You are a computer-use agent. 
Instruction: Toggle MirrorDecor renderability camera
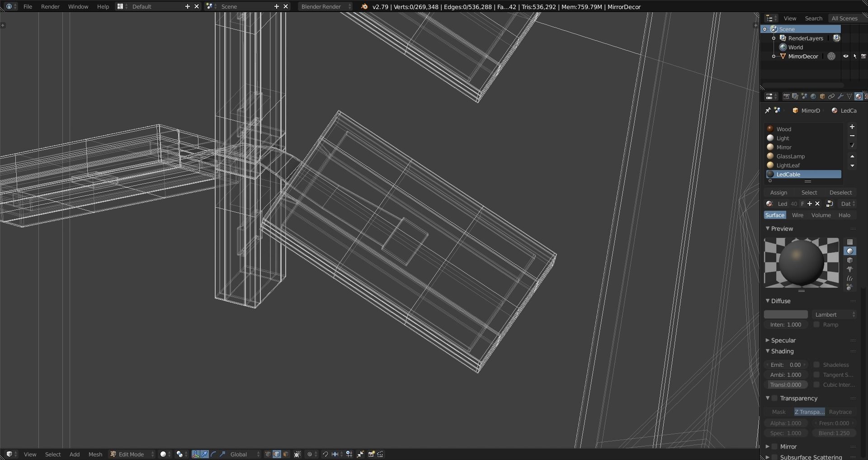click(863, 57)
